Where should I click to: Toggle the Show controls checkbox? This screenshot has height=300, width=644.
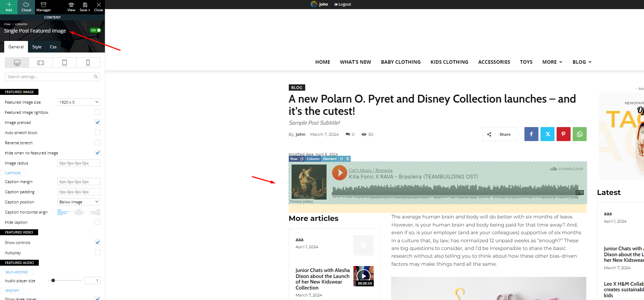98,242
